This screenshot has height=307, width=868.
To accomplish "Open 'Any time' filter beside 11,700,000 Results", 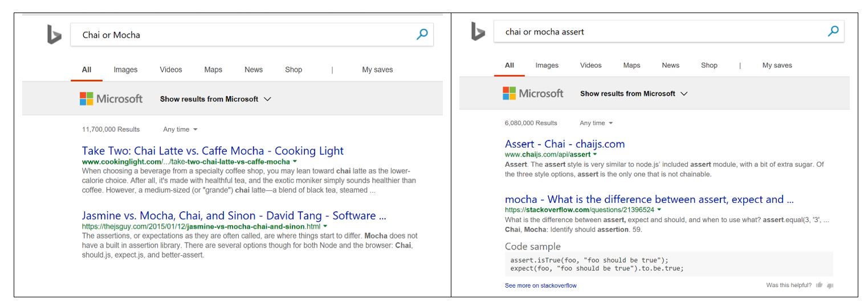I will tap(180, 129).
